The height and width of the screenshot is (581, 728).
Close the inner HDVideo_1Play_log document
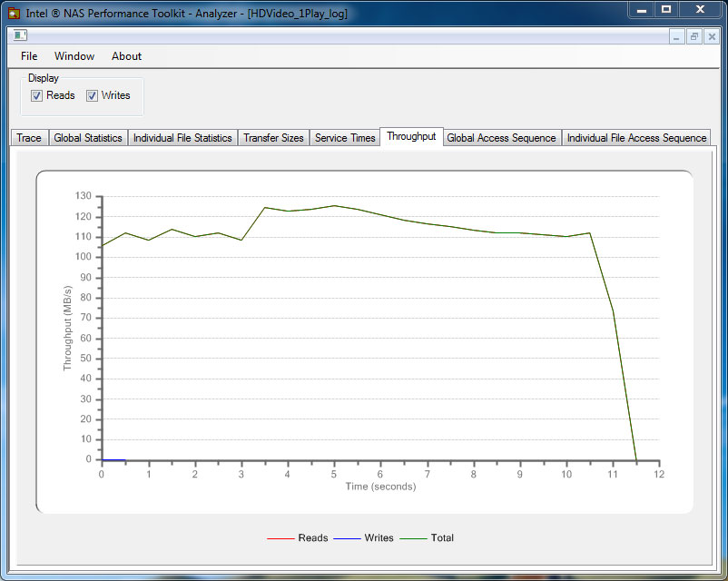pos(712,36)
